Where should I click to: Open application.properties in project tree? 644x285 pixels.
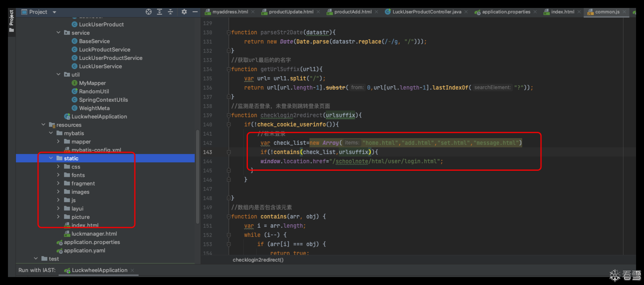[x=88, y=242]
